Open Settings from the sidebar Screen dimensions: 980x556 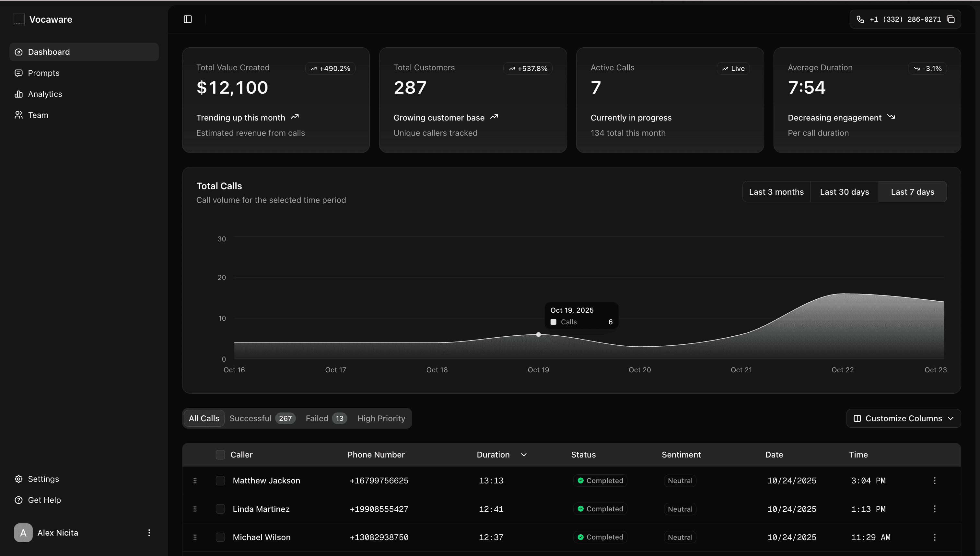(x=43, y=479)
